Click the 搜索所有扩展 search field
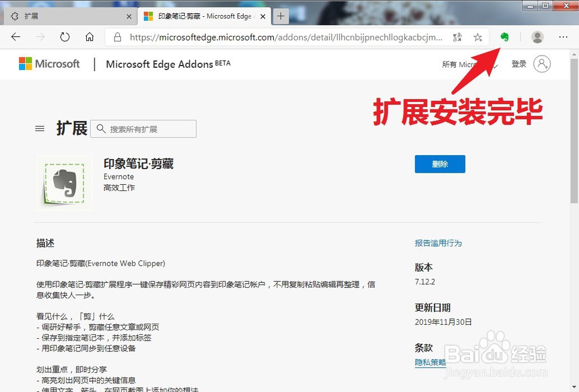This screenshot has height=392, width=579. pyautogui.click(x=143, y=129)
